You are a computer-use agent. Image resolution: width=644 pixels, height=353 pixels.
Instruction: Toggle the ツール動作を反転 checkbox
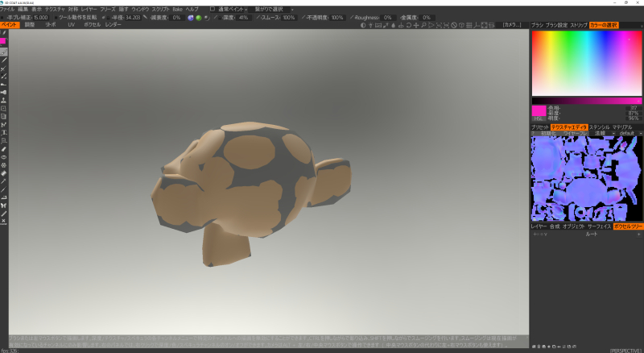point(54,17)
